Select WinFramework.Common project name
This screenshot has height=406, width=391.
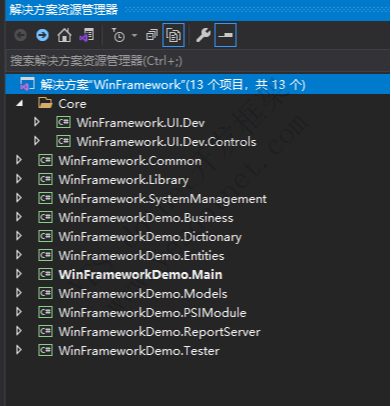tap(130, 161)
